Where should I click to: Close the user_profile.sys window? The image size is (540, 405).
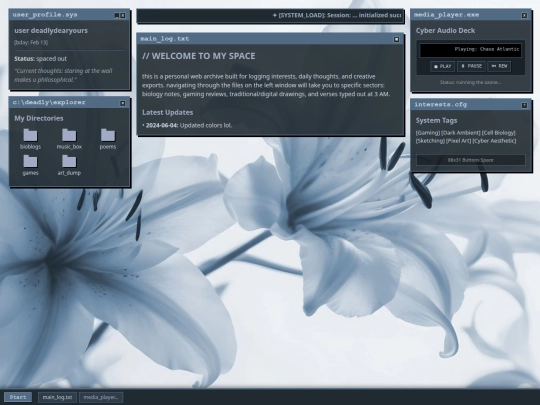coord(123,15)
